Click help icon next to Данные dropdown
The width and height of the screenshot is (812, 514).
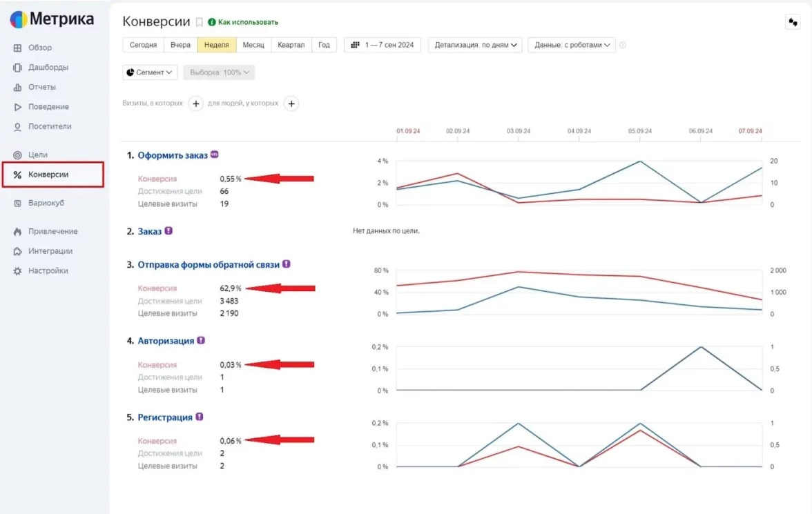(x=623, y=45)
